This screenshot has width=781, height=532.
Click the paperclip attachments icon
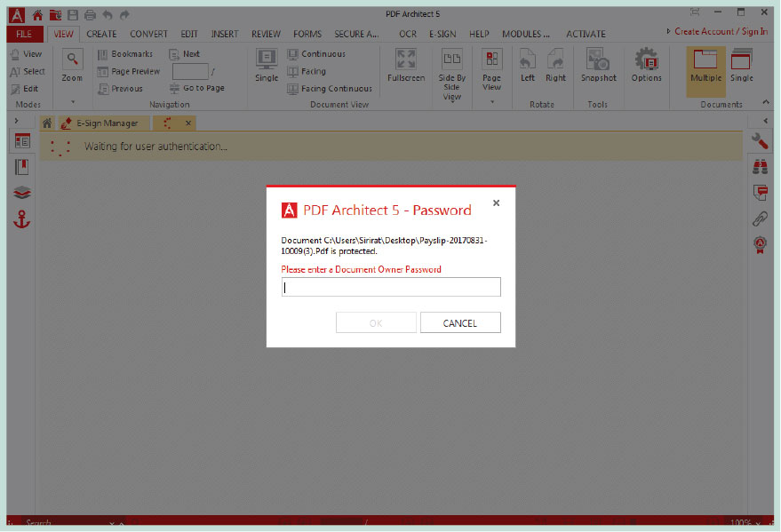point(760,218)
